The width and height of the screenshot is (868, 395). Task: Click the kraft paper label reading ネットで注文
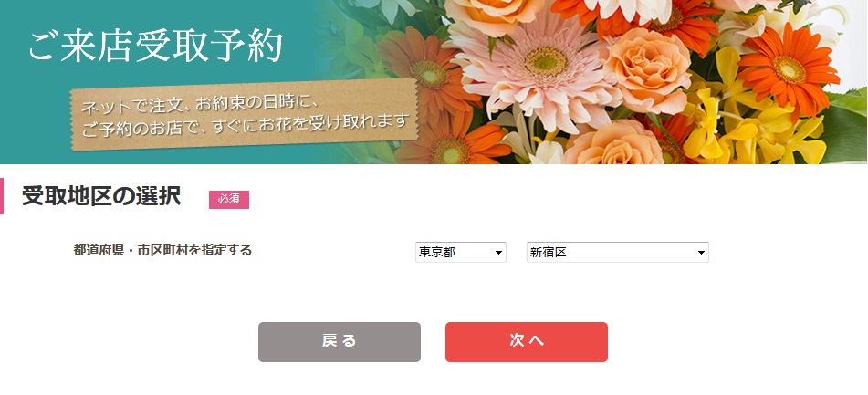tap(244, 115)
